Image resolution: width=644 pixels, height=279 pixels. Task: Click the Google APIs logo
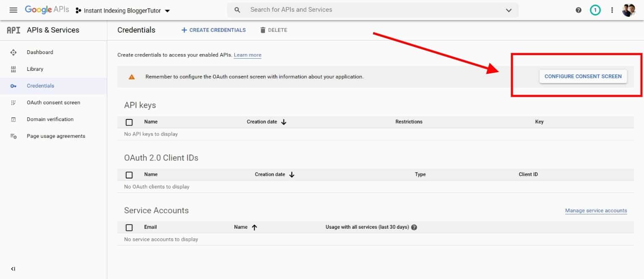(47, 10)
